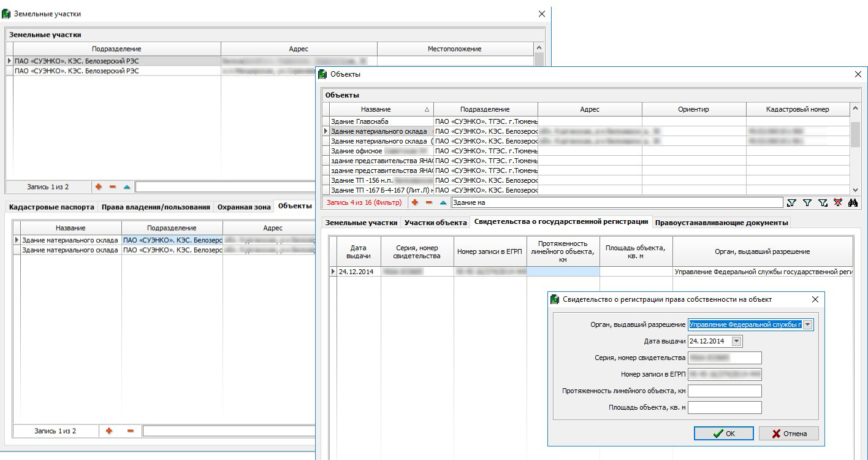Click third funnel filter icon in Объекты
The height and width of the screenshot is (460, 868).
823,202
